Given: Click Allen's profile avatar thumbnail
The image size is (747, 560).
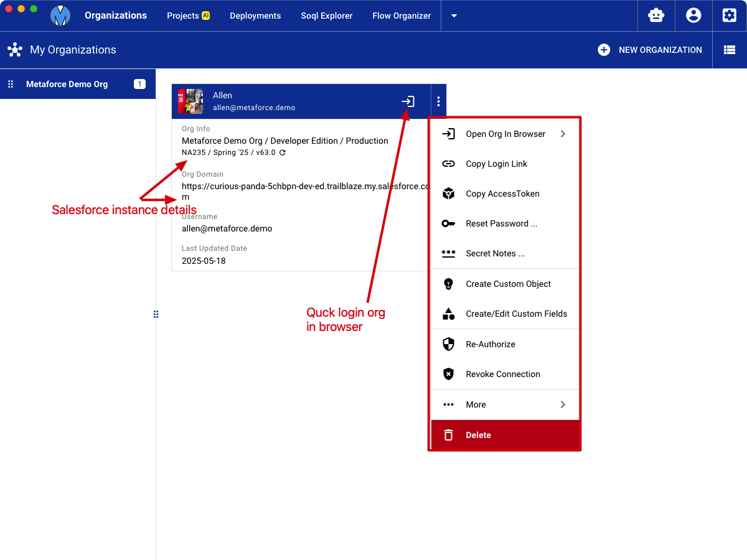Looking at the screenshot, I should (x=190, y=101).
